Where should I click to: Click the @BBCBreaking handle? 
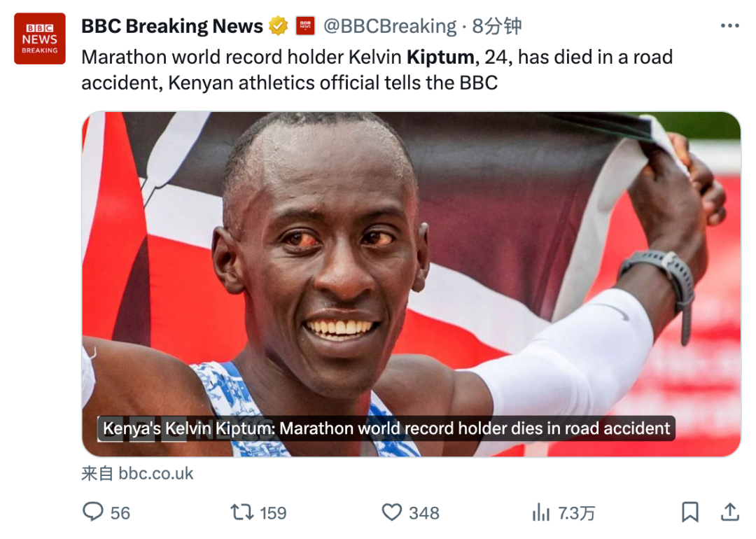390,26
